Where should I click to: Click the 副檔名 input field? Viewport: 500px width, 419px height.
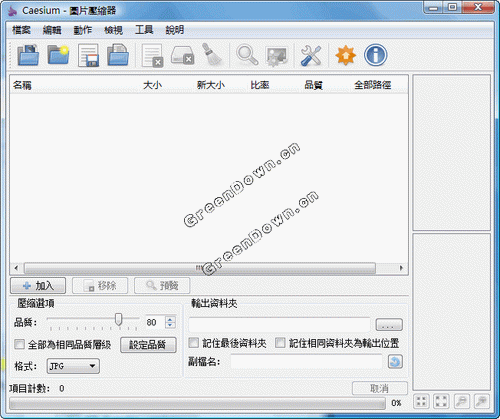[x=306, y=362]
